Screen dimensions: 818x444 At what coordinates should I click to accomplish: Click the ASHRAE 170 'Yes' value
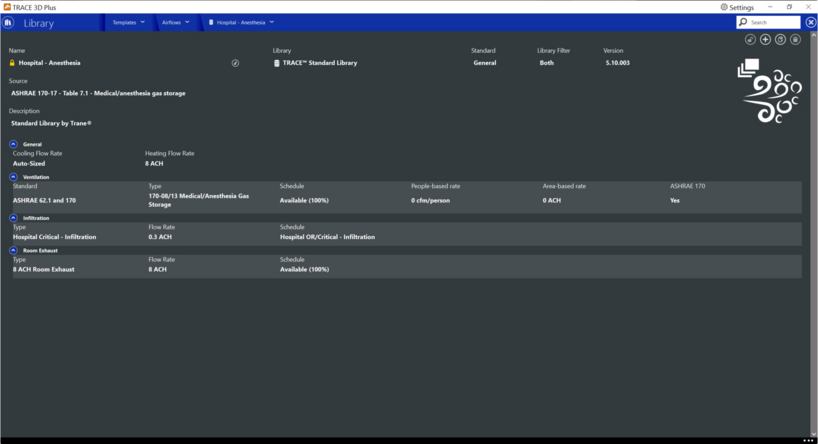[675, 200]
